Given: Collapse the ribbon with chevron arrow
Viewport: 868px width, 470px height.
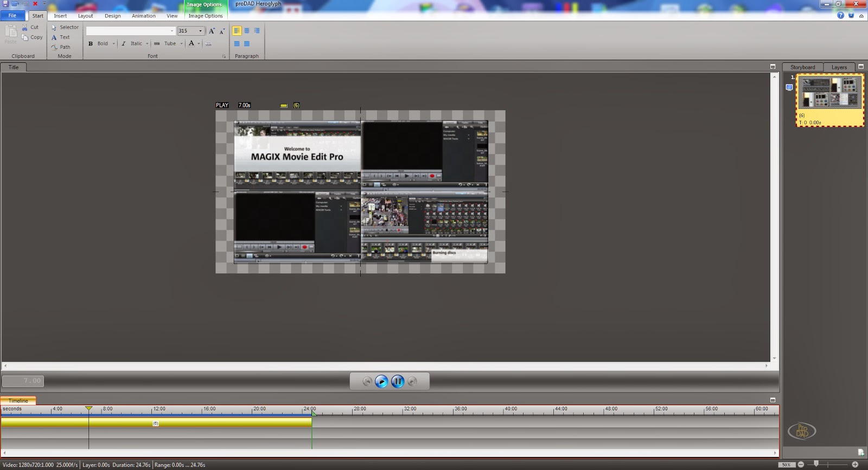Looking at the screenshot, I should [x=861, y=16].
